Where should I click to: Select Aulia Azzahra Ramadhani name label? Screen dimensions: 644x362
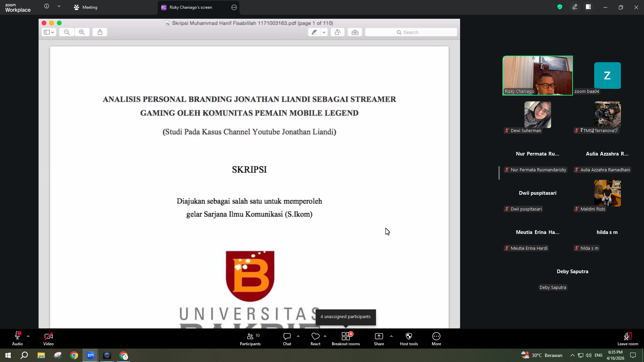(x=602, y=170)
